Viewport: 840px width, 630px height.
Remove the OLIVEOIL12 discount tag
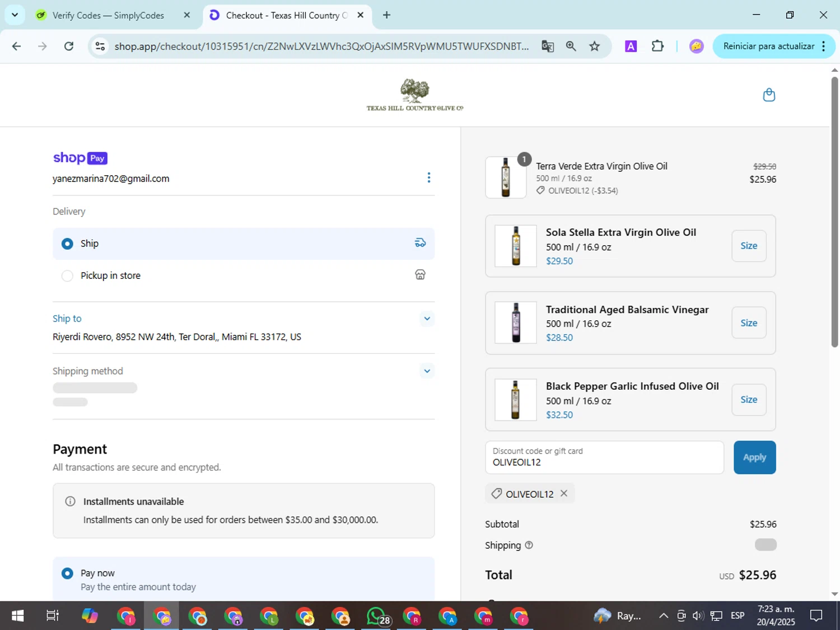[x=564, y=493]
